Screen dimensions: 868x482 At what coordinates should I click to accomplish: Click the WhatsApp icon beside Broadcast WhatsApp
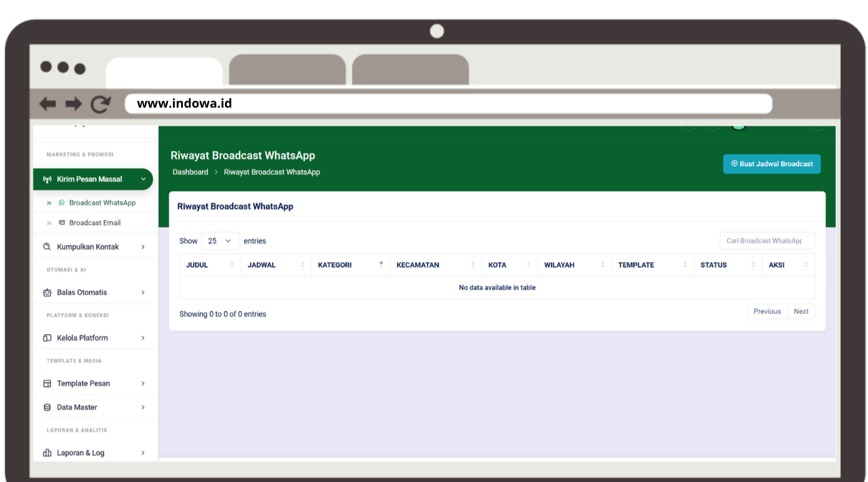62,203
